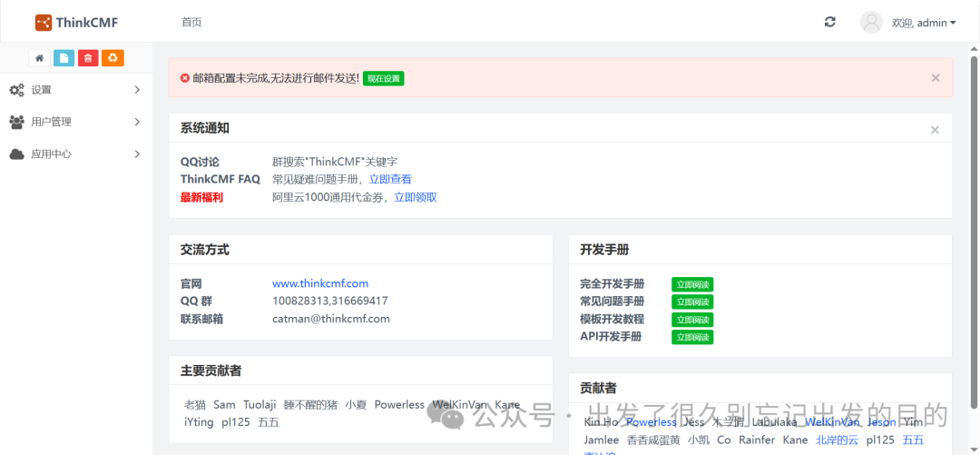Open the www.thinkcmf.com link
Viewport: 980px width, 455px height.
pos(320,283)
